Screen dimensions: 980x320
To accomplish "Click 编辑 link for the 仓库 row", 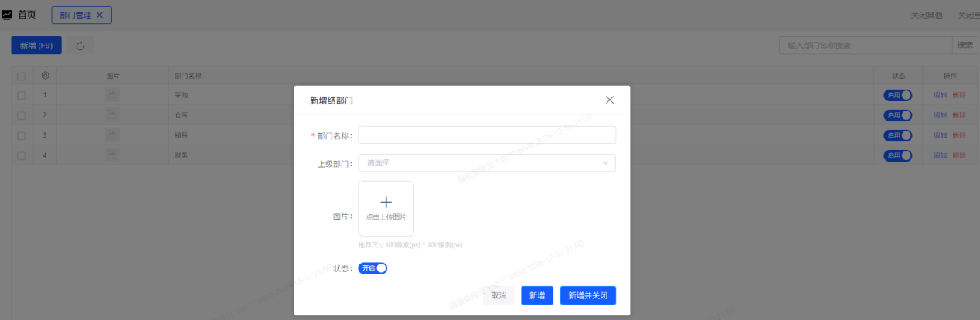I will point(940,115).
